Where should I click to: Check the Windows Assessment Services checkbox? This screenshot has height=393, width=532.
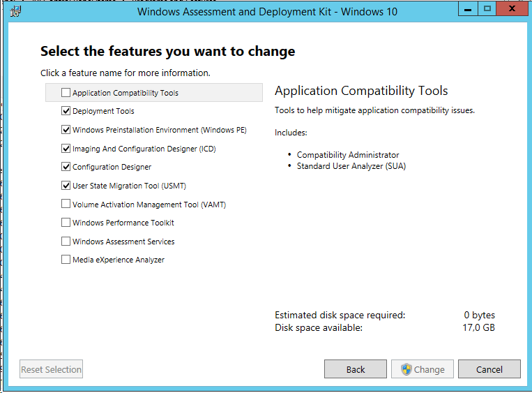point(66,241)
